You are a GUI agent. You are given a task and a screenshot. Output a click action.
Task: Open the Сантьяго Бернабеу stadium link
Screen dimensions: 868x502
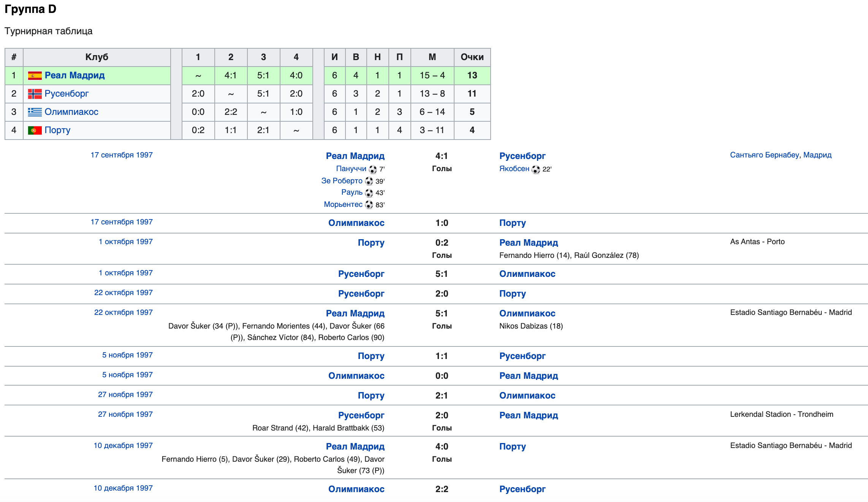click(764, 155)
